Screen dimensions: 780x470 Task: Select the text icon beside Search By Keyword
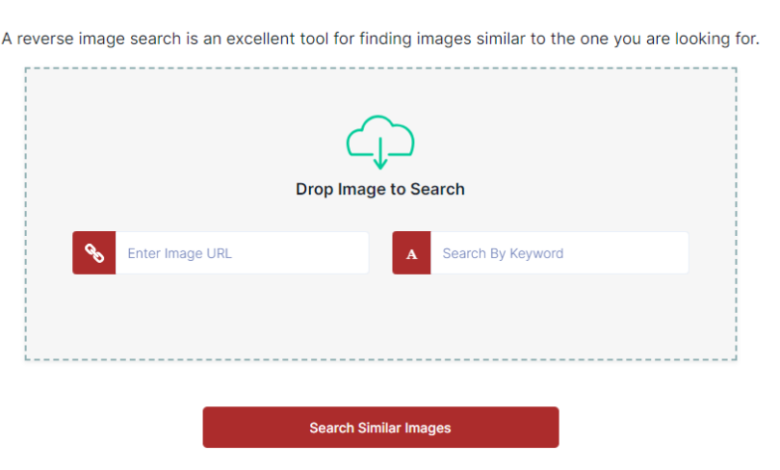411,253
